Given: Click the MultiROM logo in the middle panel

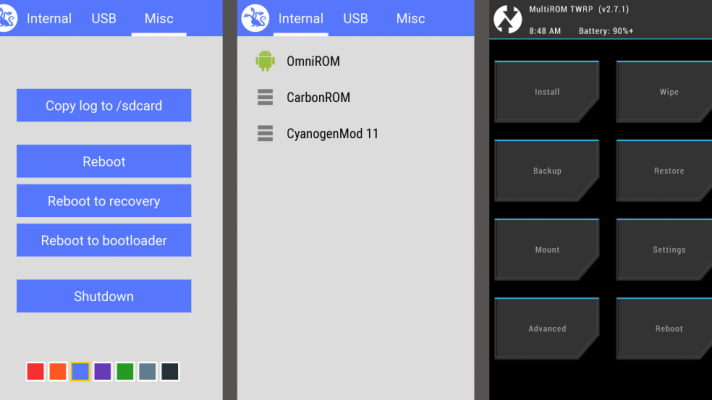Looking at the screenshot, I should coord(255,18).
